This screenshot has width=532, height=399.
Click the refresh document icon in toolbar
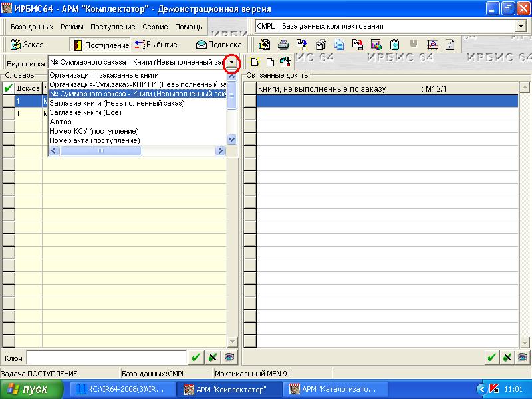[x=451, y=45]
